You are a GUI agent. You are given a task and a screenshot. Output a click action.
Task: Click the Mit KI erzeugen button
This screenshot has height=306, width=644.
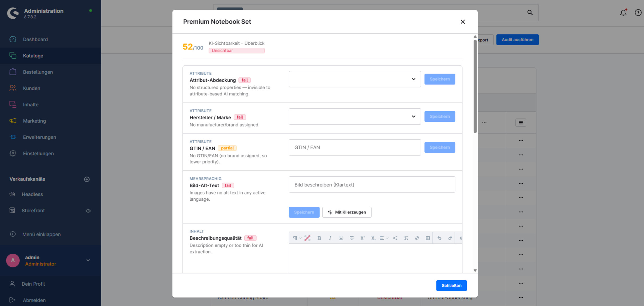pyautogui.click(x=347, y=212)
